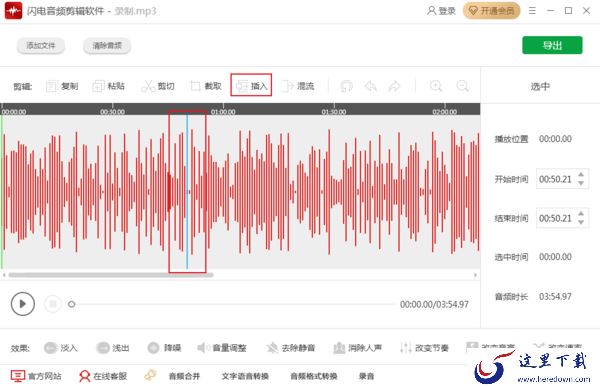This screenshot has height=387, width=600.
Task: Maximize the audio editor window
Action: (569, 11)
